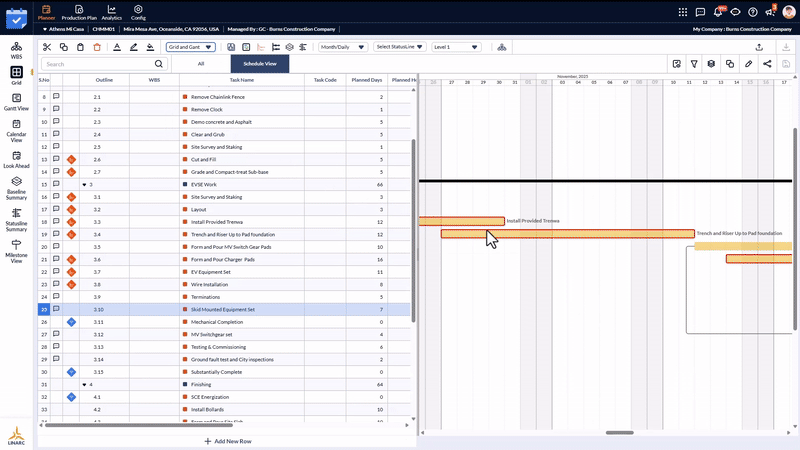Click the share icon in toolbar
The height and width of the screenshot is (450, 800).
[767, 64]
